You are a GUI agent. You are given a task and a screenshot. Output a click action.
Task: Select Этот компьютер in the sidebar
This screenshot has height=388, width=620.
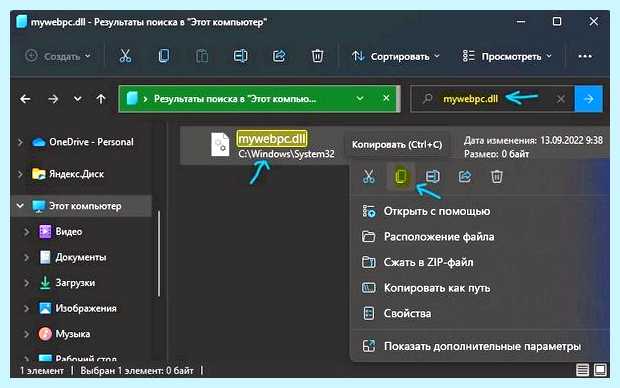click(84, 206)
